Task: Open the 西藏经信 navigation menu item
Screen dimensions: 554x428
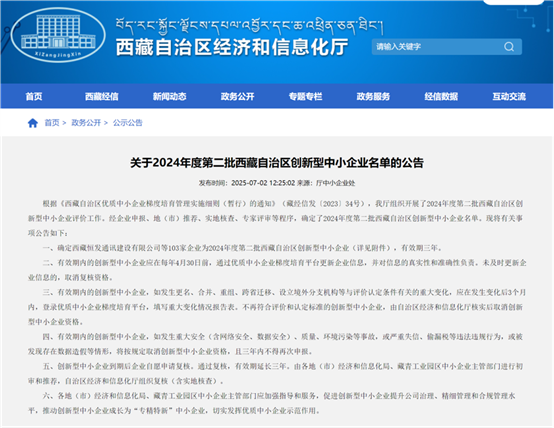Action: pos(102,96)
